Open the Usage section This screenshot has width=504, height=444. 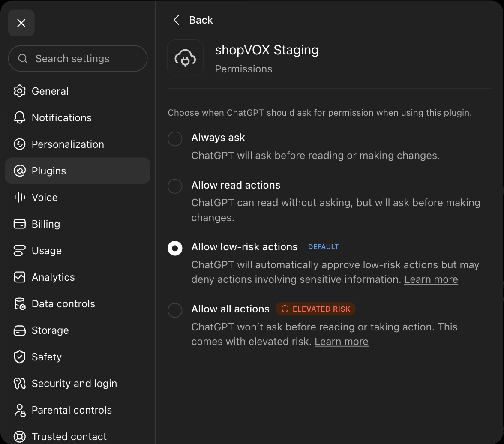[78, 250]
